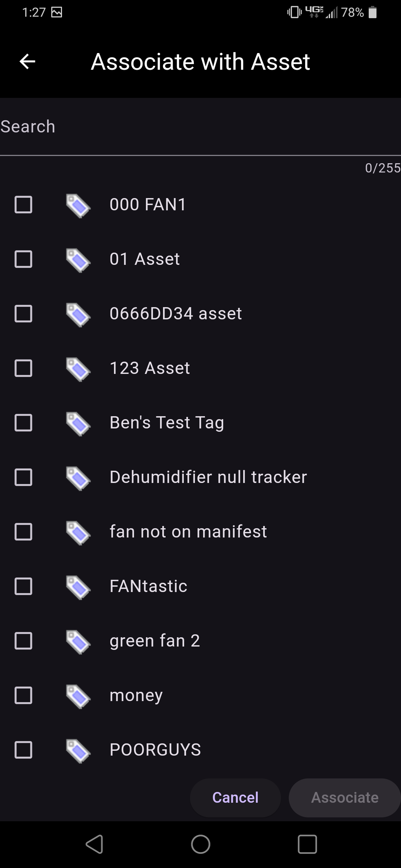Check the fan not on manifest checkbox
The width and height of the screenshot is (401, 868).
pos(23,532)
